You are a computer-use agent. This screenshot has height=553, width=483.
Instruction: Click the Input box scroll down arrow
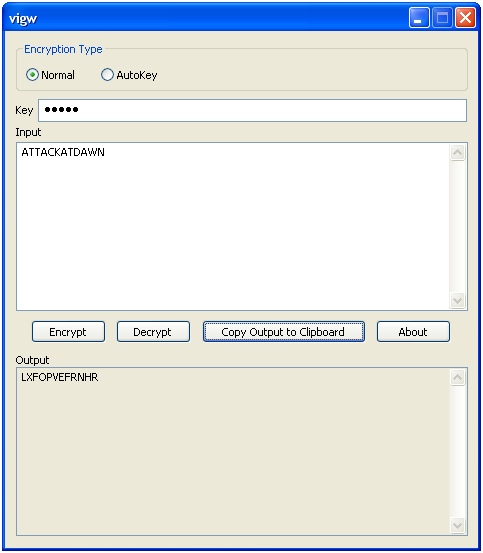(x=458, y=300)
